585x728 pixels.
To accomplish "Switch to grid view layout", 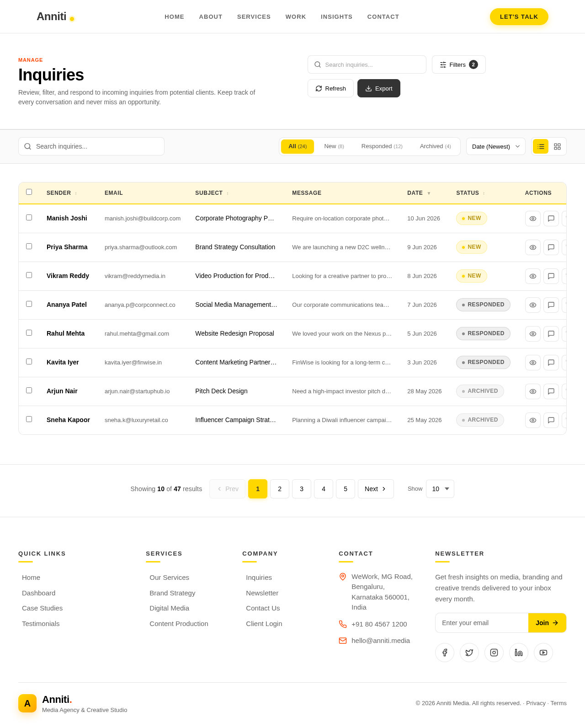I will click(557, 146).
